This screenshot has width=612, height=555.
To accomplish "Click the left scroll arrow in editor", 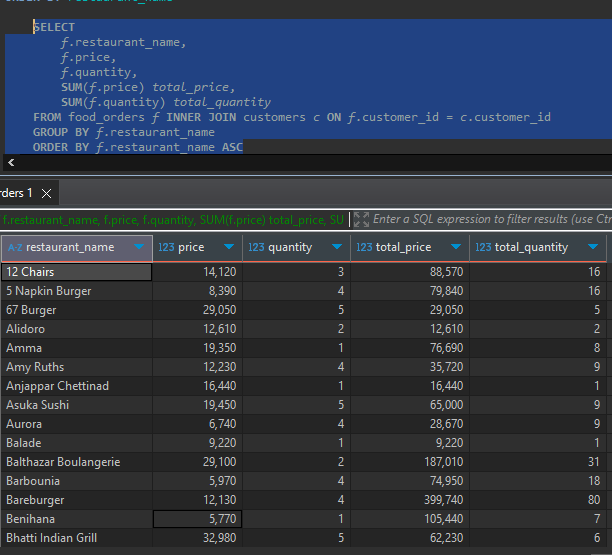I will click(x=11, y=162).
